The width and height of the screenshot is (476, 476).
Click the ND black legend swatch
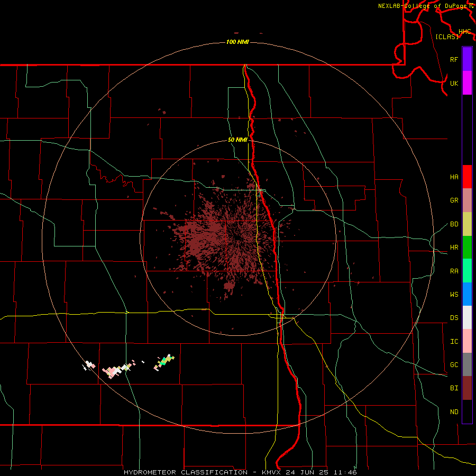click(x=467, y=411)
